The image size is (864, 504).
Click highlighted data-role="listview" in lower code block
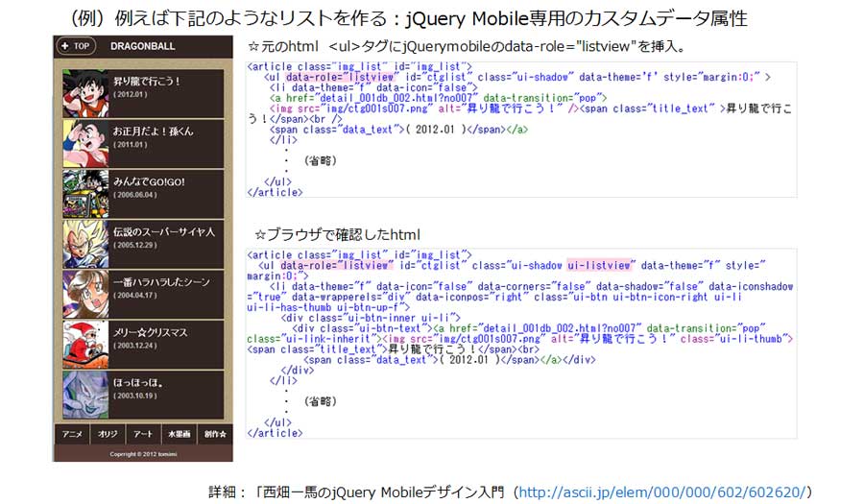click(336, 266)
